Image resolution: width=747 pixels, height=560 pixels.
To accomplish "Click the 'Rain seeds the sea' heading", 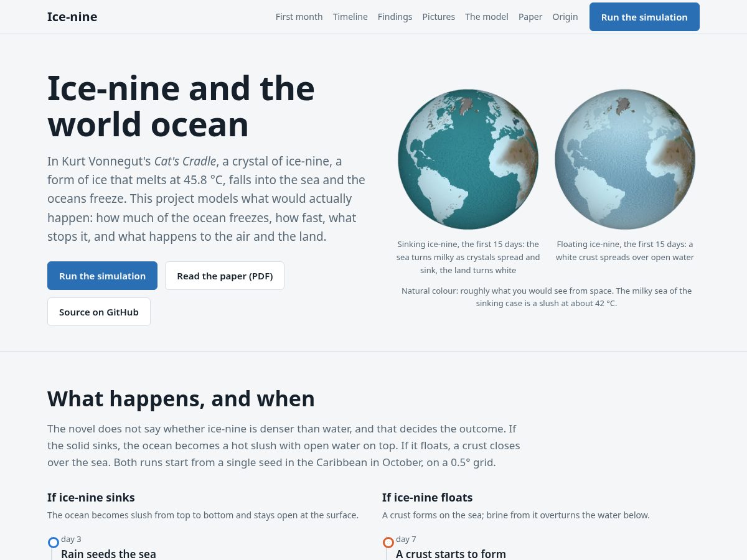I will click(108, 554).
